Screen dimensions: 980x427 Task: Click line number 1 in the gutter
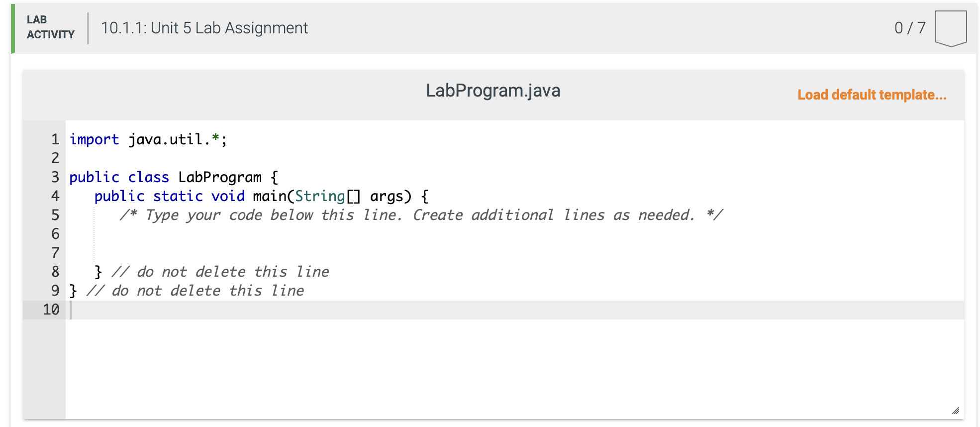55,139
